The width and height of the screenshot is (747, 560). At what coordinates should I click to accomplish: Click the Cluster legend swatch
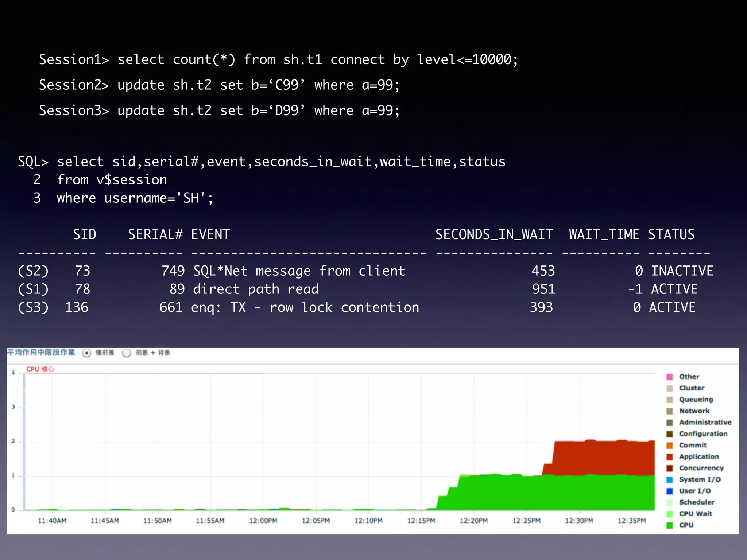pos(669,388)
